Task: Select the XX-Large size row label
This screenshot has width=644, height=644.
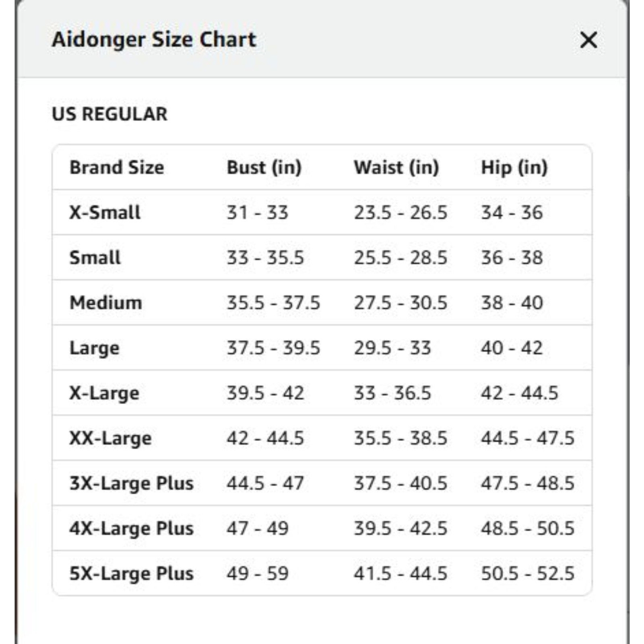Action: (x=110, y=438)
